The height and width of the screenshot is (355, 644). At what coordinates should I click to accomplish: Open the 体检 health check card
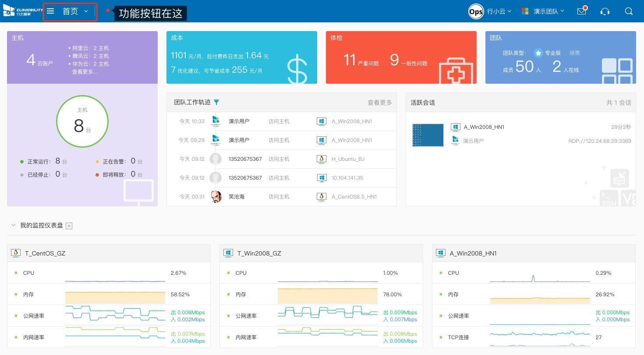click(401, 57)
